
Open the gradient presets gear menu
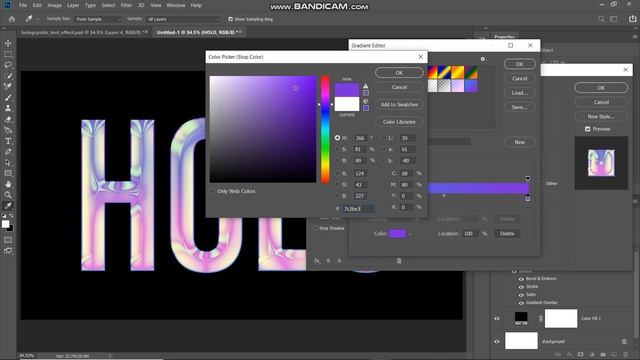point(483,59)
